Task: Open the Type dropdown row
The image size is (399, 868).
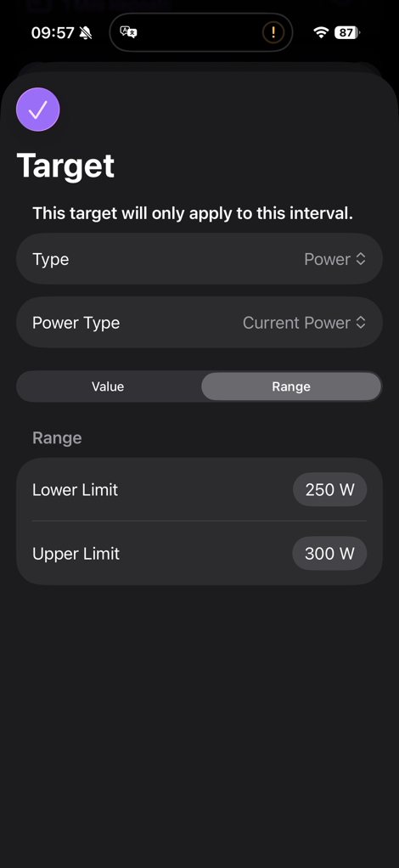Action: pos(199,259)
